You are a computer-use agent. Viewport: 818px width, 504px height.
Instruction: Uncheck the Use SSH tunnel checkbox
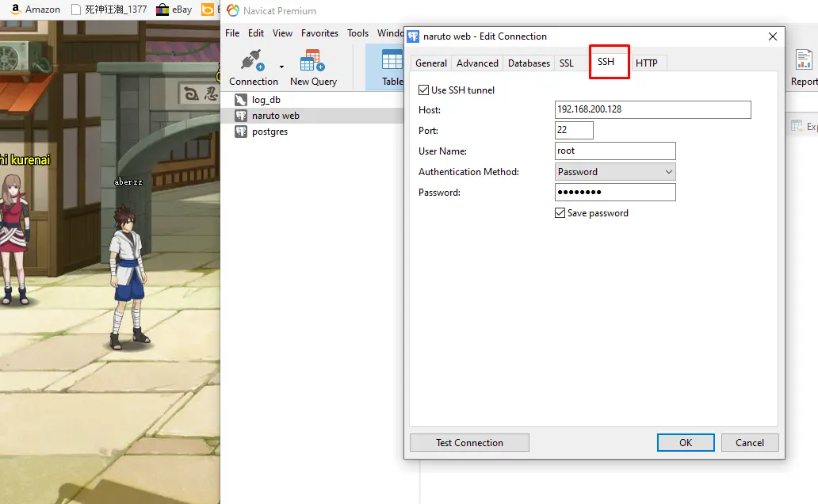pos(423,90)
